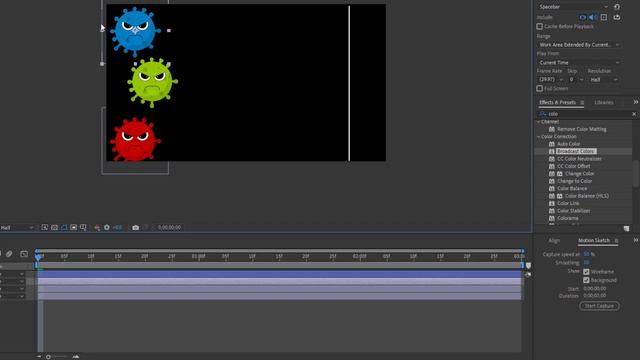The width and height of the screenshot is (640, 360).
Task: Open Motion Sketch panel menu icon
Action: click(x=616, y=241)
